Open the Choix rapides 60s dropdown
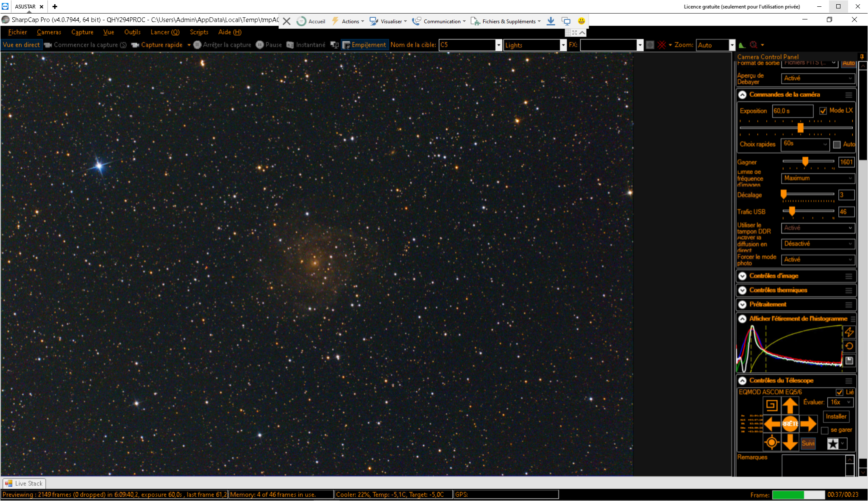Screen dimensions: 868x501 coord(805,144)
